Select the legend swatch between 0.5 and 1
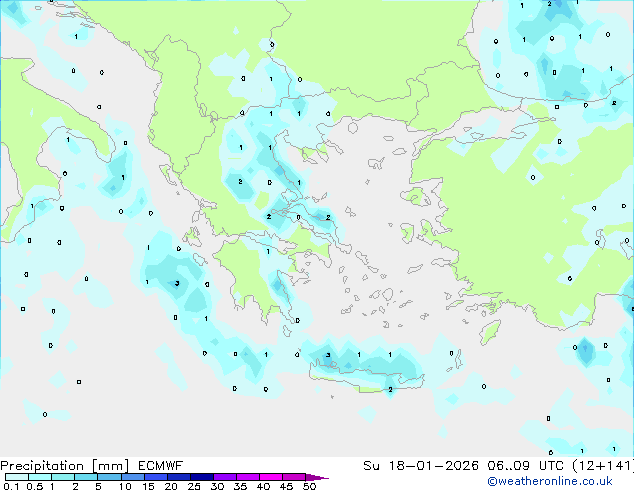 point(40,477)
